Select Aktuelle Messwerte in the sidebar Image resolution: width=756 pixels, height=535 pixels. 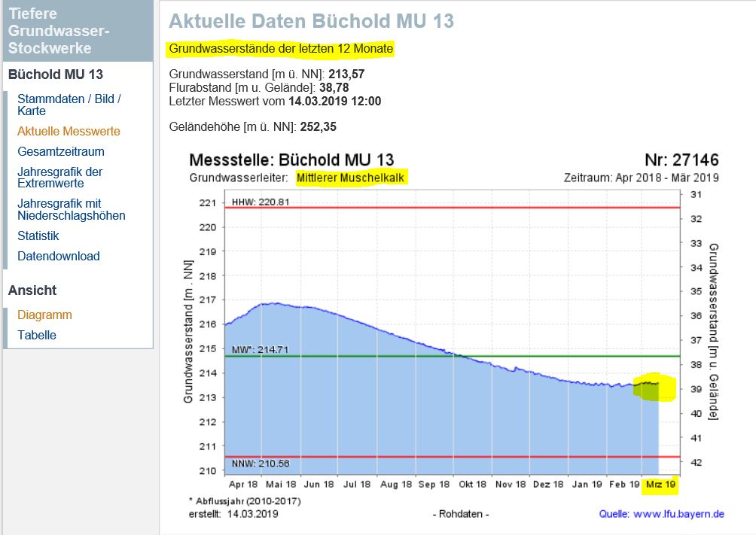(69, 131)
